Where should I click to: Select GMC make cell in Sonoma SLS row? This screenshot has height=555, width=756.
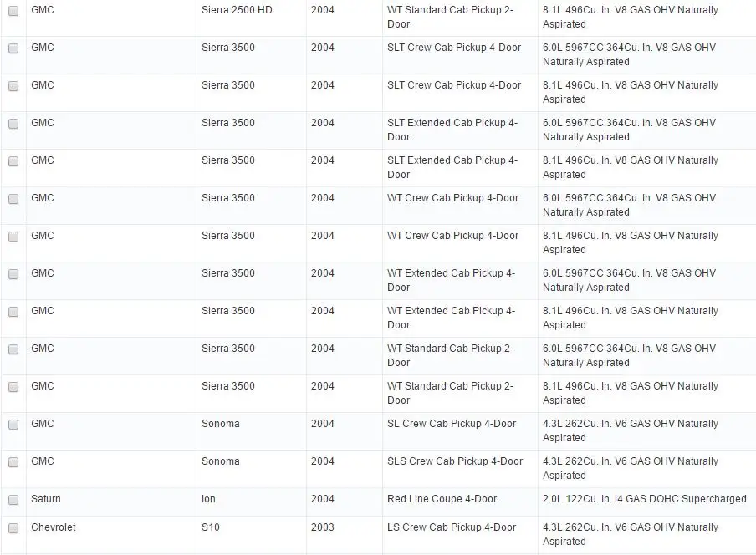click(x=111, y=469)
